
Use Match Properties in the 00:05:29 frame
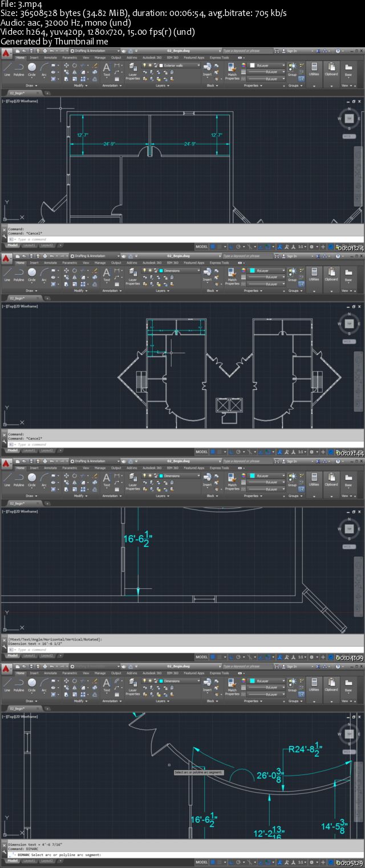tap(232, 687)
